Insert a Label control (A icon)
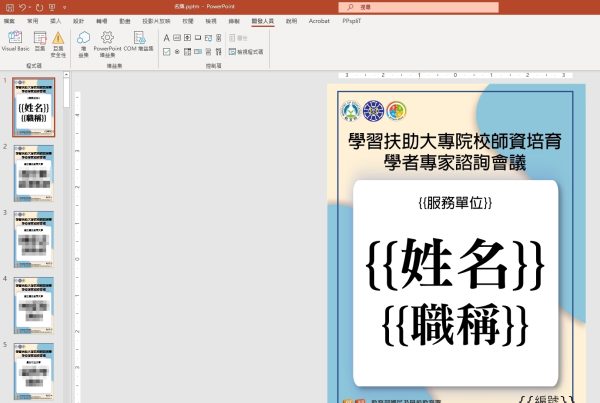600x403 pixels. (166, 37)
